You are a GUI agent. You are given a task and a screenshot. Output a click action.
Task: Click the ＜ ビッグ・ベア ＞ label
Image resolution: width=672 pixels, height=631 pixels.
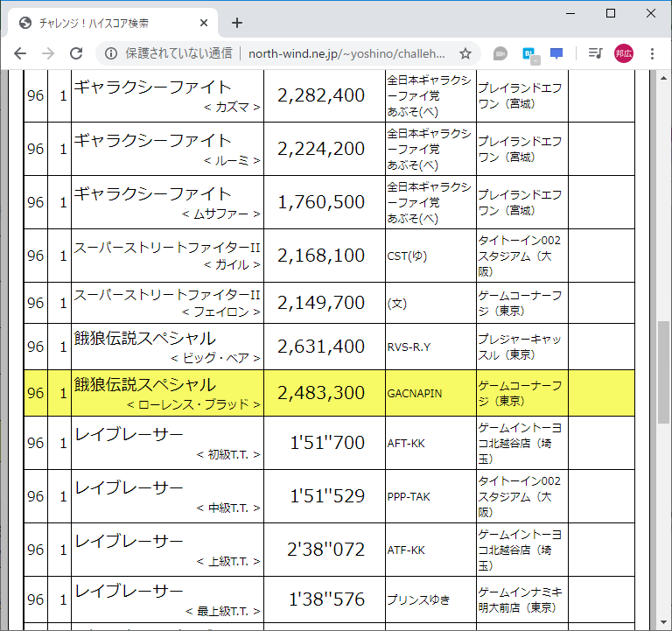coord(215,358)
